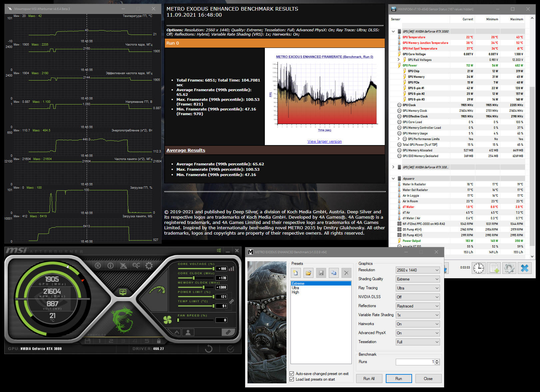Select Afterburner profile slot 5
The image size is (540, 392).
[x=147, y=341]
